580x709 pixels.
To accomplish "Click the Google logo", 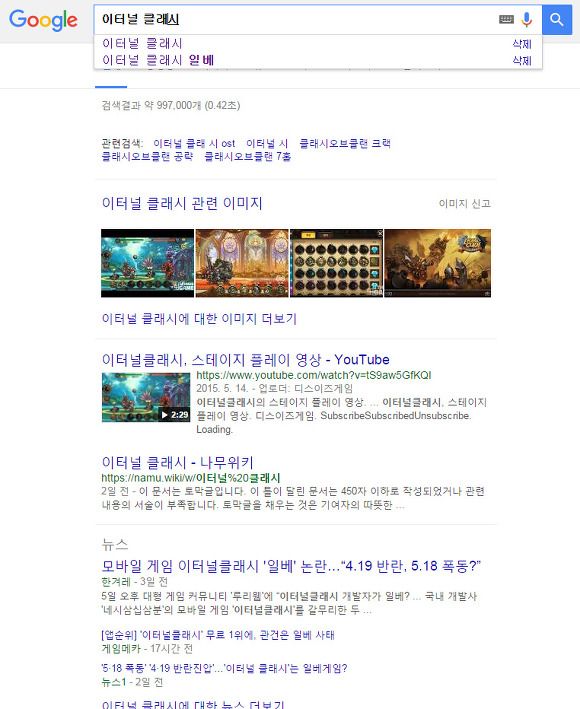I will (x=43, y=20).
